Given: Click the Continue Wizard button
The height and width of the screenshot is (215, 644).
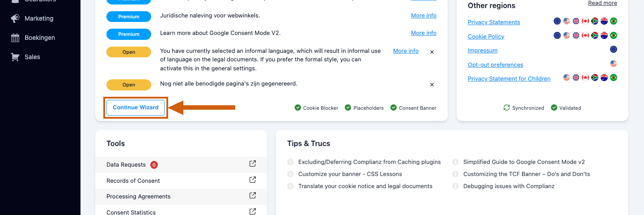Looking at the screenshot, I should coord(136,107).
